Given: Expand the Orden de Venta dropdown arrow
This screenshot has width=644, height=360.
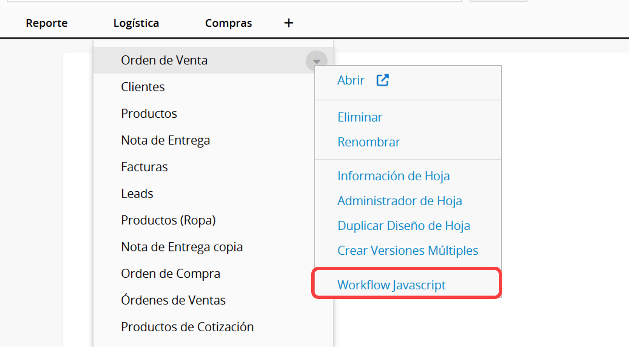Looking at the screenshot, I should 316,61.
